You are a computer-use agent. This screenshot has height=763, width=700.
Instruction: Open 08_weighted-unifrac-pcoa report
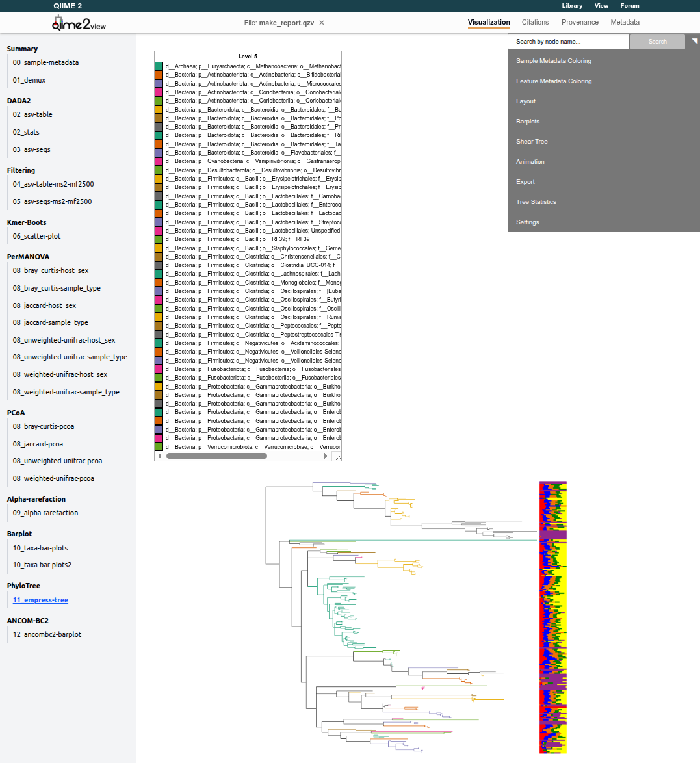(53, 479)
